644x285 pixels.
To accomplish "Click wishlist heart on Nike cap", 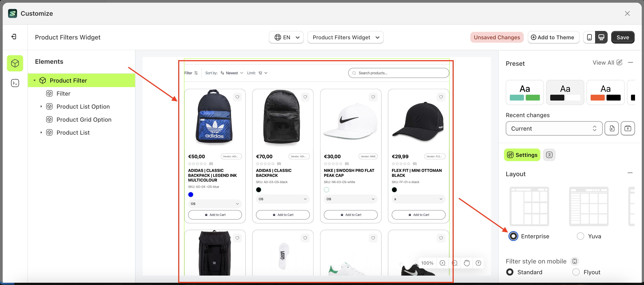I will pos(373,97).
